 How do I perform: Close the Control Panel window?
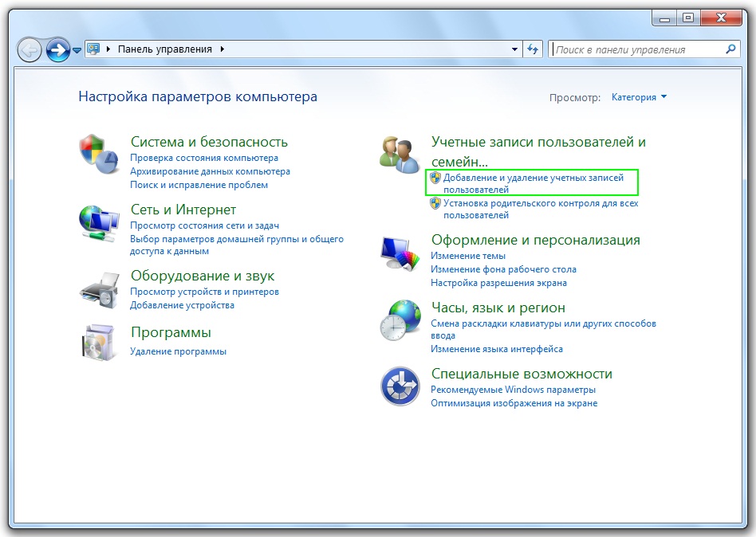click(721, 18)
